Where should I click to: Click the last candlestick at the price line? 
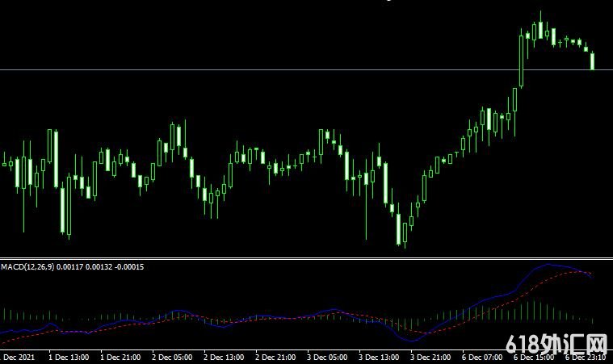click(593, 61)
